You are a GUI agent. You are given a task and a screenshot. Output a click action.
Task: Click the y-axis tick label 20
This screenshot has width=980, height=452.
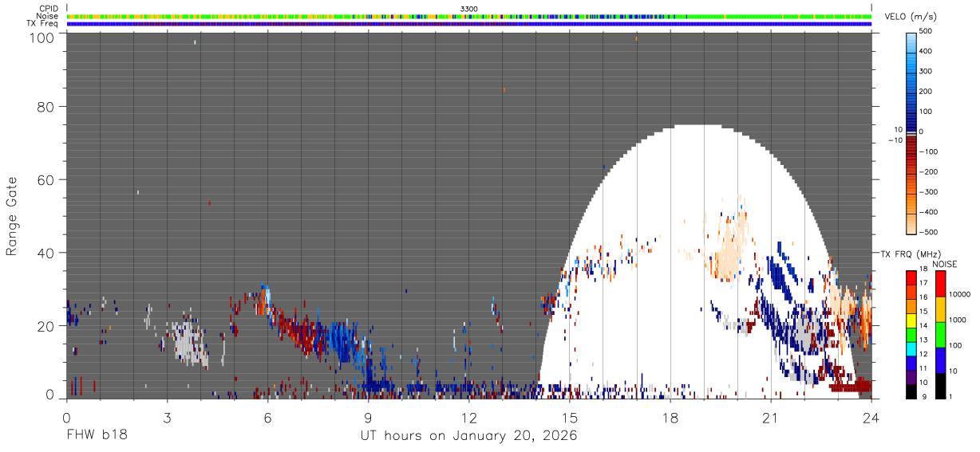click(x=45, y=326)
